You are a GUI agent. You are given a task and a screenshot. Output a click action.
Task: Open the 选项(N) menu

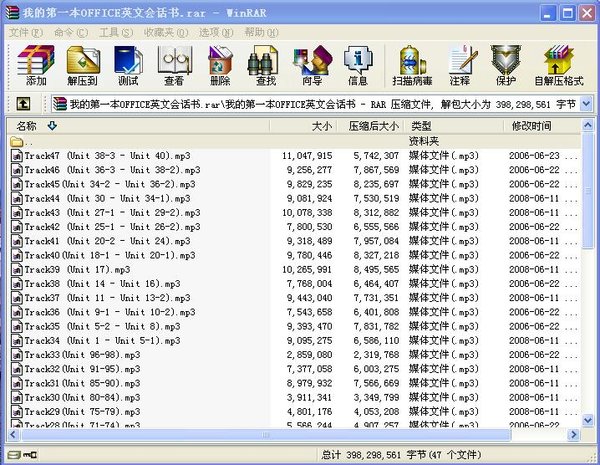216,33
